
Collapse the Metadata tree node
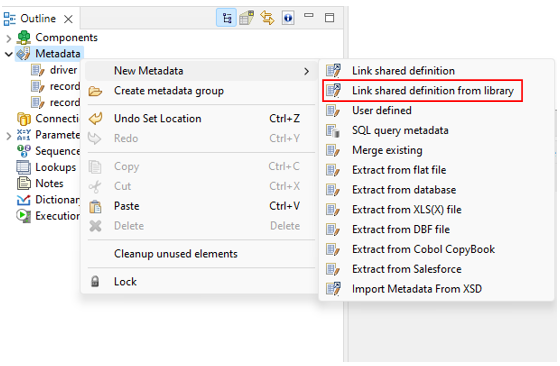click(x=9, y=54)
